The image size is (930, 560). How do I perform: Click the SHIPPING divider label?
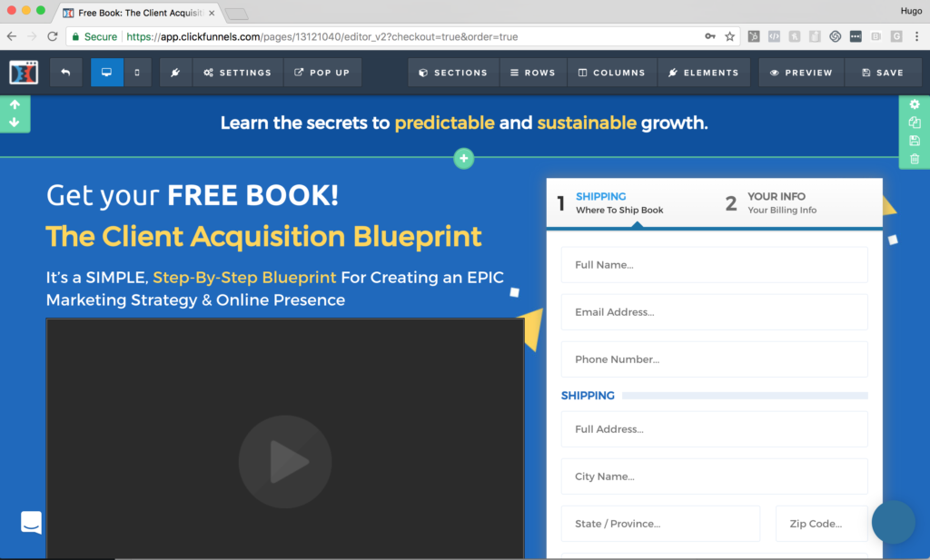[588, 396]
